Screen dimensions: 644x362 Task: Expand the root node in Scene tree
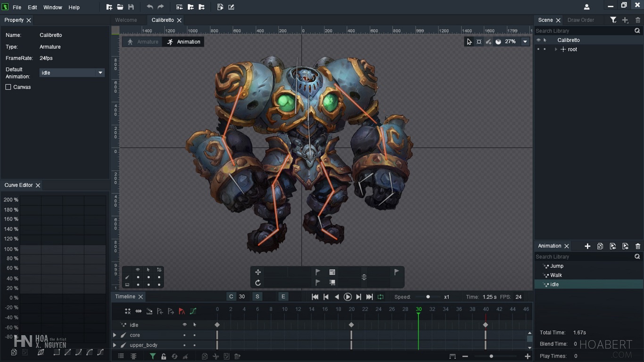click(x=556, y=49)
